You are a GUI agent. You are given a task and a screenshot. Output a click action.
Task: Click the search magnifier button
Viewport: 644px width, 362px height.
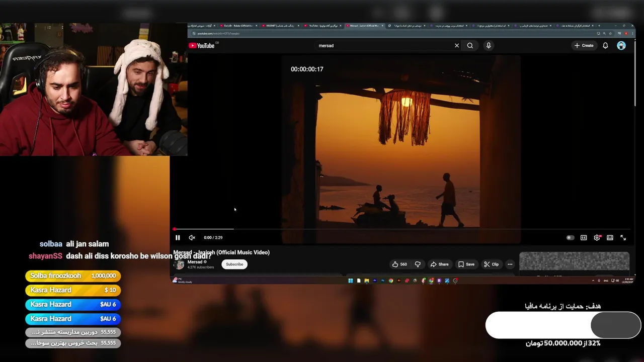tap(470, 46)
